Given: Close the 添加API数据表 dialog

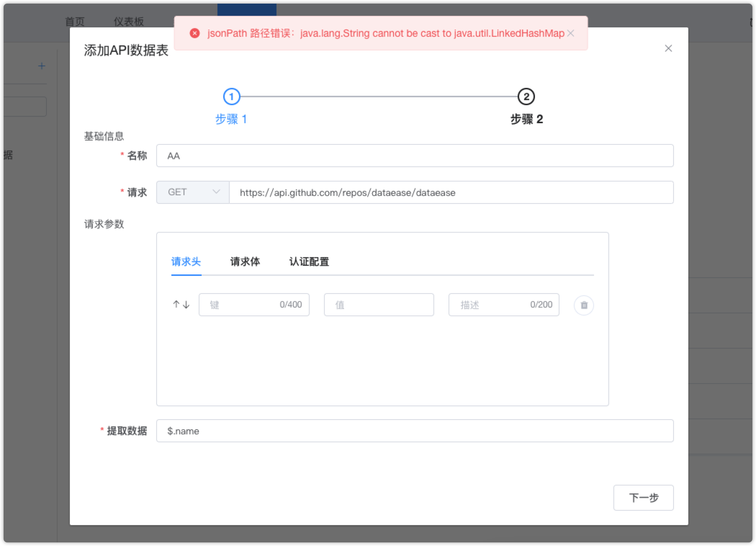Looking at the screenshot, I should [x=669, y=48].
